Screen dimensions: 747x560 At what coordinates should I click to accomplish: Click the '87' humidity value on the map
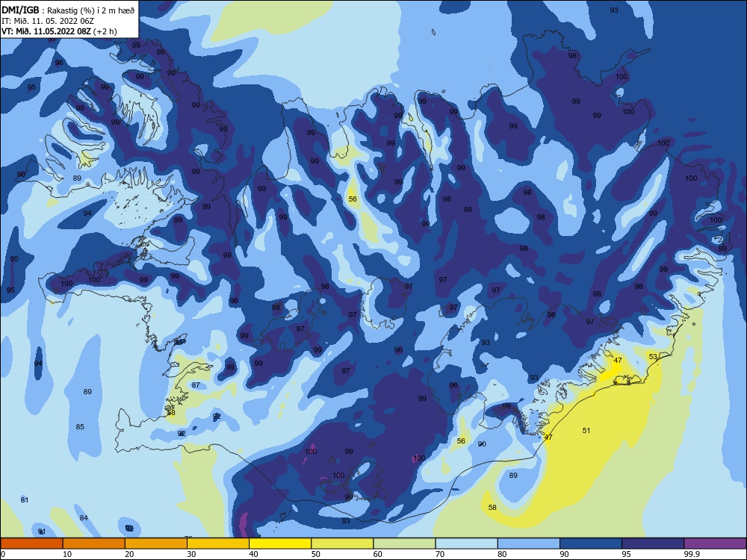click(196, 385)
